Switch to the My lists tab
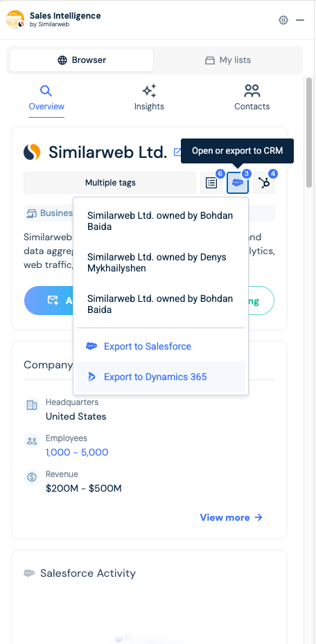The width and height of the screenshot is (316, 644). pyautogui.click(x=228, y=60)
